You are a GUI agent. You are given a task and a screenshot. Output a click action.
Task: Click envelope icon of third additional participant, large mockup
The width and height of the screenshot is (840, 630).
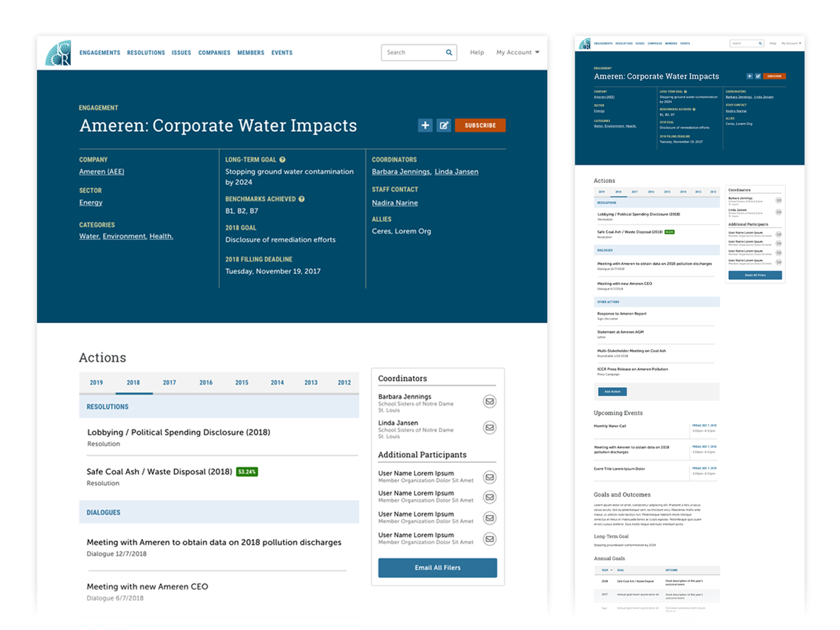(x=490, y=518)
